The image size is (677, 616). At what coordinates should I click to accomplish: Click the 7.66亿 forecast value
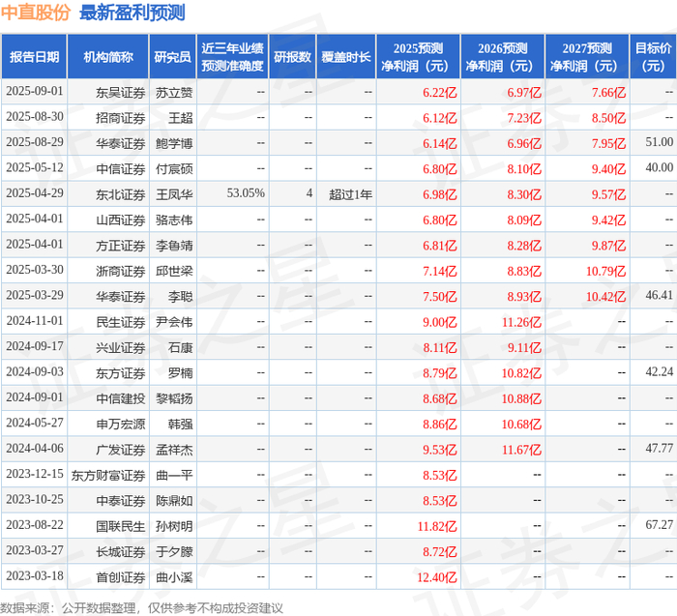(x=608, y=93)
